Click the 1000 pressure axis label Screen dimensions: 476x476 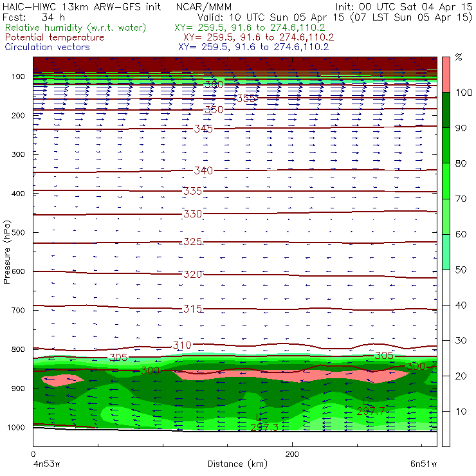(16, 427)
